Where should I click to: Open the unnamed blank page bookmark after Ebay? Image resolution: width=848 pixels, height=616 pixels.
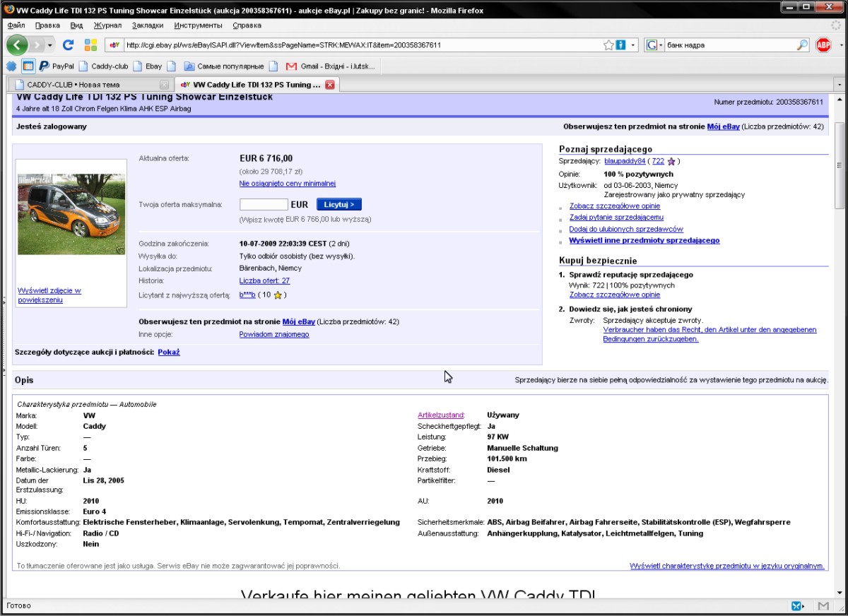click(173, 66)
